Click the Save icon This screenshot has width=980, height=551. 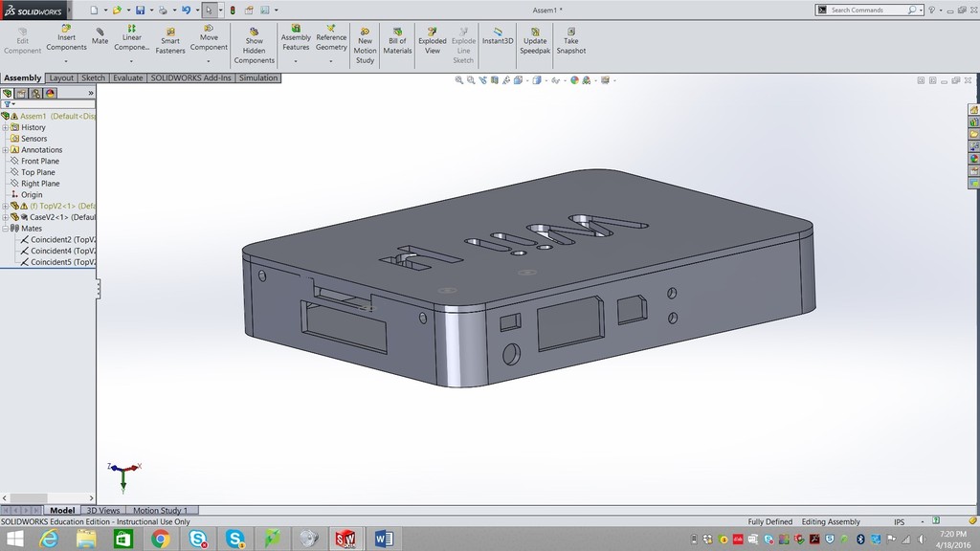140,10
